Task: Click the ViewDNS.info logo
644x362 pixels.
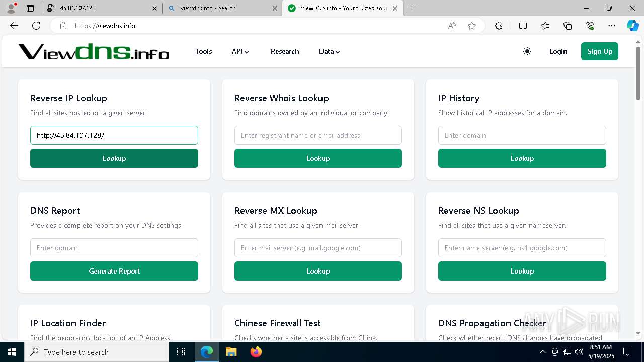Action: point(94,51)
